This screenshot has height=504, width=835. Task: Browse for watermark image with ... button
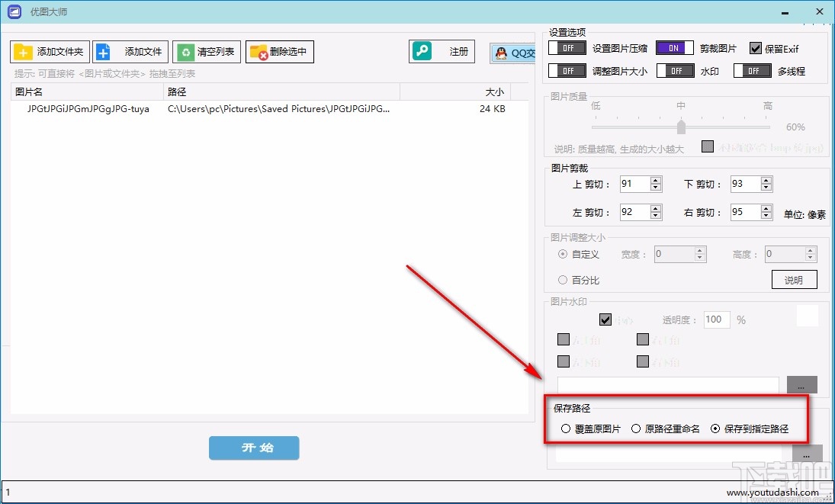tap(802, 385)
